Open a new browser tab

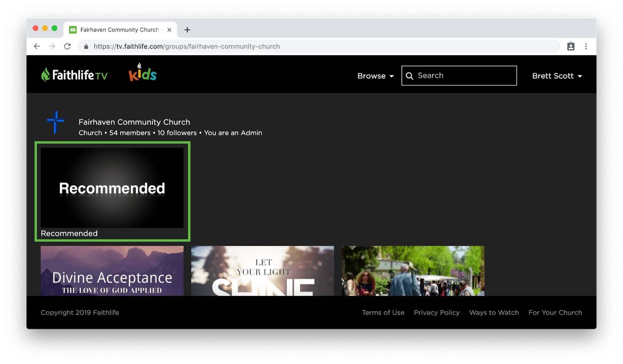click(x=187, y=30)
